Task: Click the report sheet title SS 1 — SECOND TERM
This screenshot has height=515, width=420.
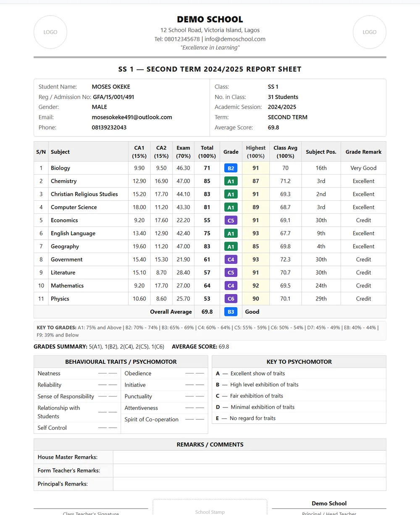Action: (210, 69)
